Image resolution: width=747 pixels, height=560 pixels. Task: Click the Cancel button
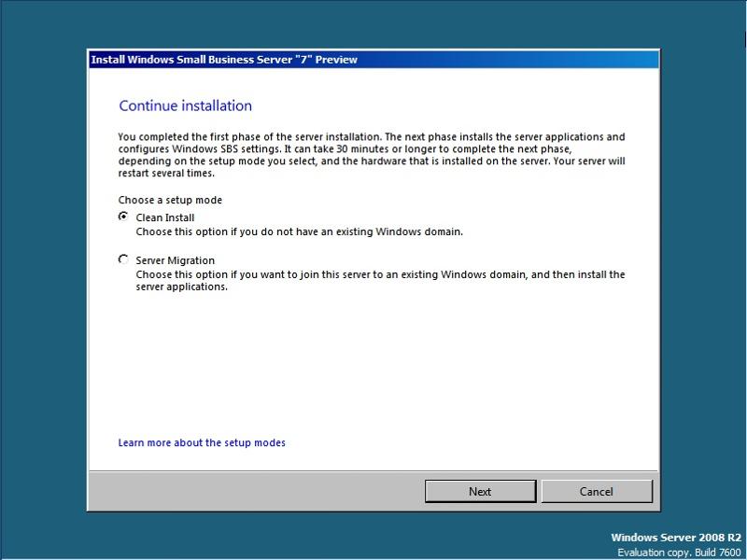[x=597, y=491]
